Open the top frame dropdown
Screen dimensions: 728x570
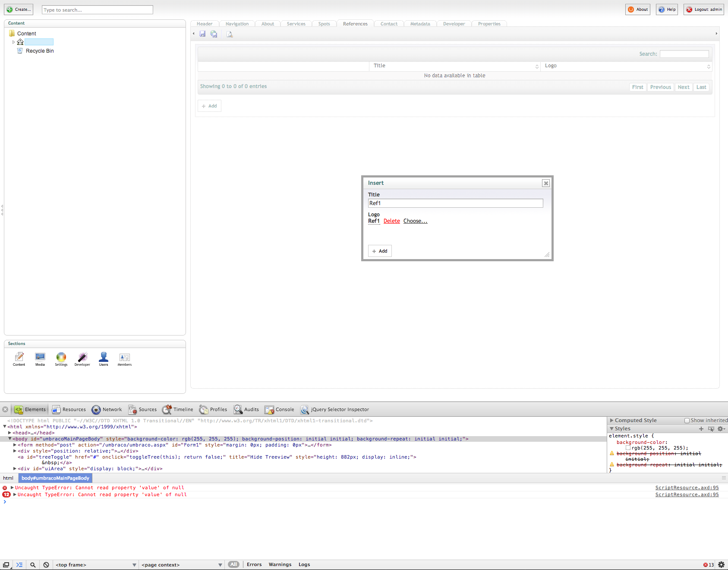[96, 565]
